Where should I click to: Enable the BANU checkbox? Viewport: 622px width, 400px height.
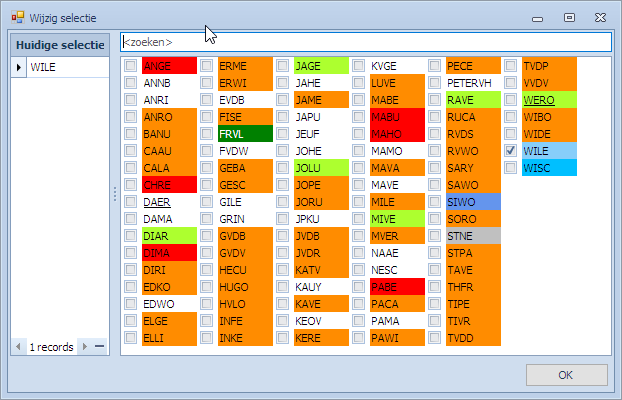131,134
